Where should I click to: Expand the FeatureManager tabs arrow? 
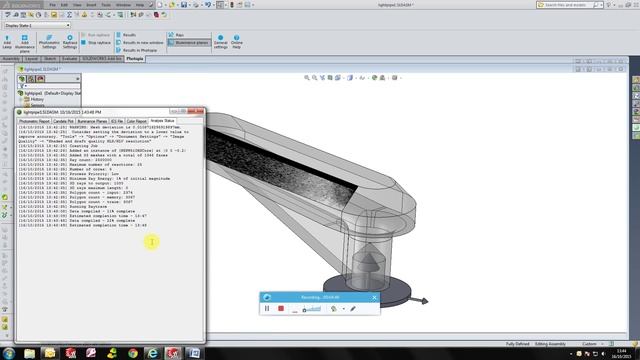pyautogui.click(x=78, y=79)
